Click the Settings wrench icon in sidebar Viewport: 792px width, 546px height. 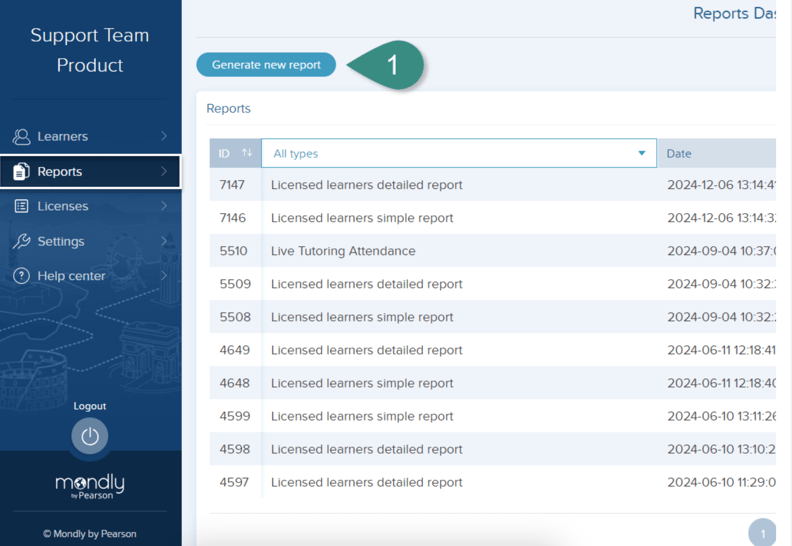(21, 241)
